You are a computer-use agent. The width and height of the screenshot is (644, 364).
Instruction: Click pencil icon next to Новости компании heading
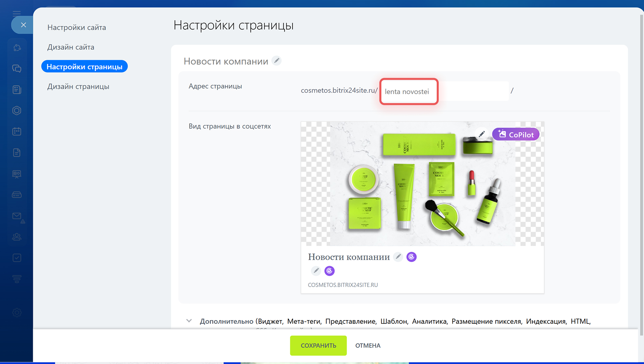(x=276, y=61)
